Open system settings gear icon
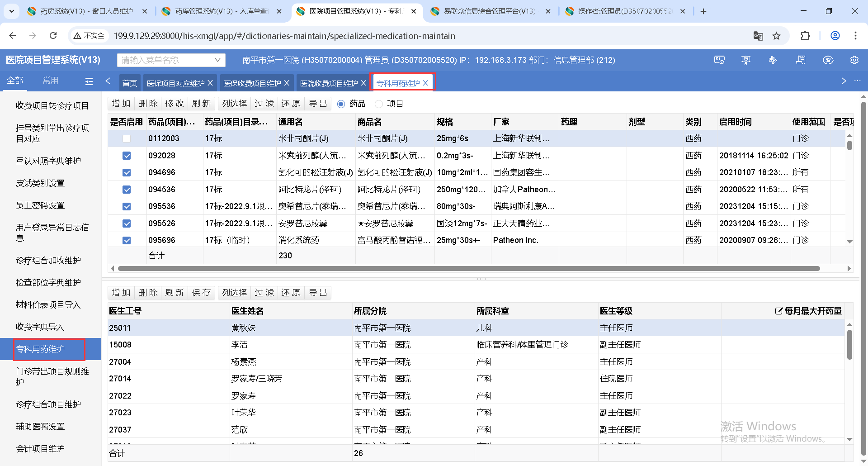 point(854,60)
